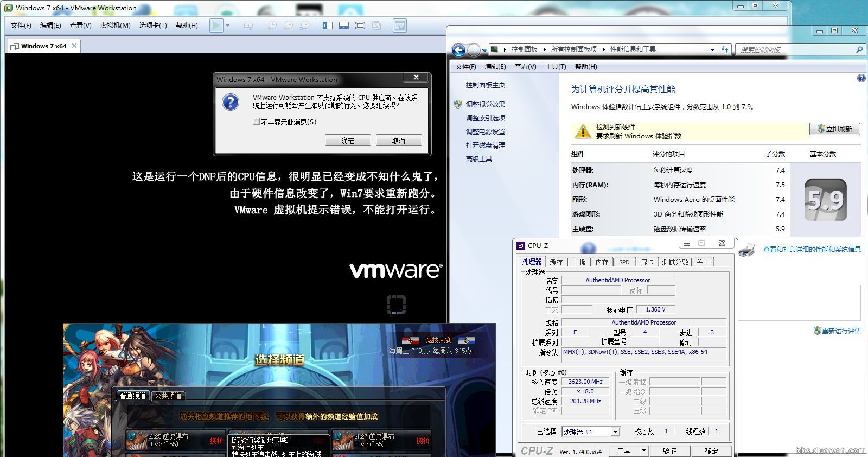This screenshot has height=457, width=868.
Task: Click the back arrow in Control Panel
Action: point(458,50)
